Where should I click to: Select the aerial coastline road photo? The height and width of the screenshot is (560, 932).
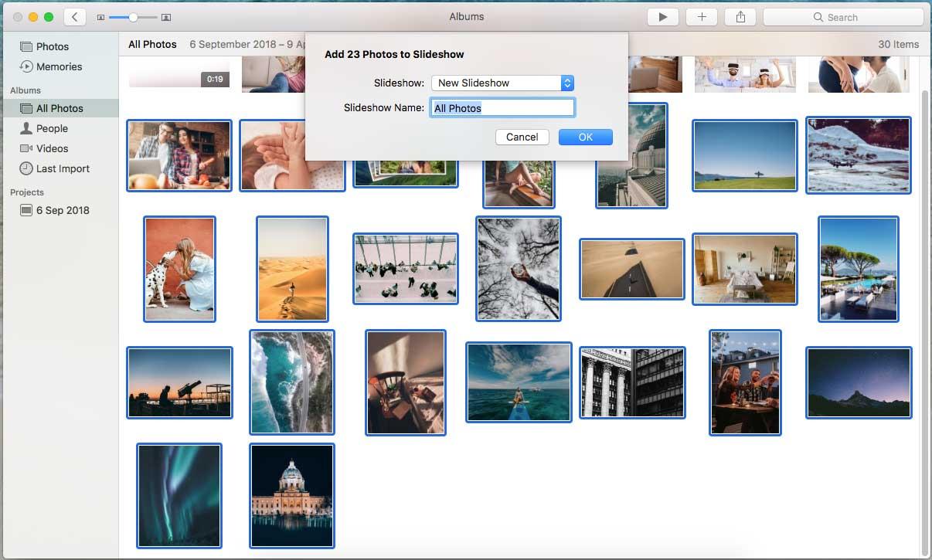(292, 382)
